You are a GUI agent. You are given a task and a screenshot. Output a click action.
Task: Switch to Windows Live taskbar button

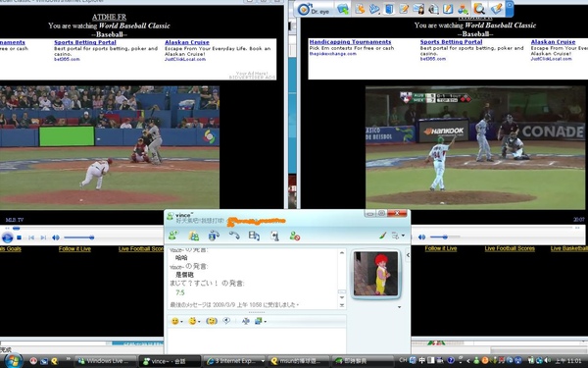(x=106, y=361)
